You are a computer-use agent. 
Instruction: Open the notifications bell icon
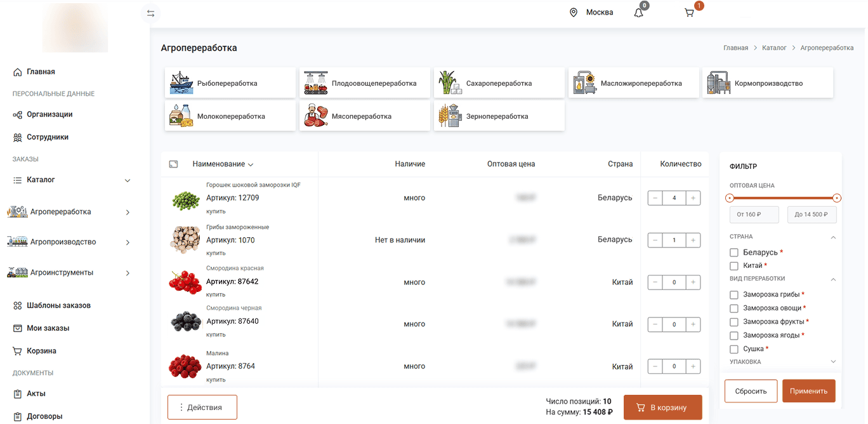pyautogui.click(x=638, y=13)
